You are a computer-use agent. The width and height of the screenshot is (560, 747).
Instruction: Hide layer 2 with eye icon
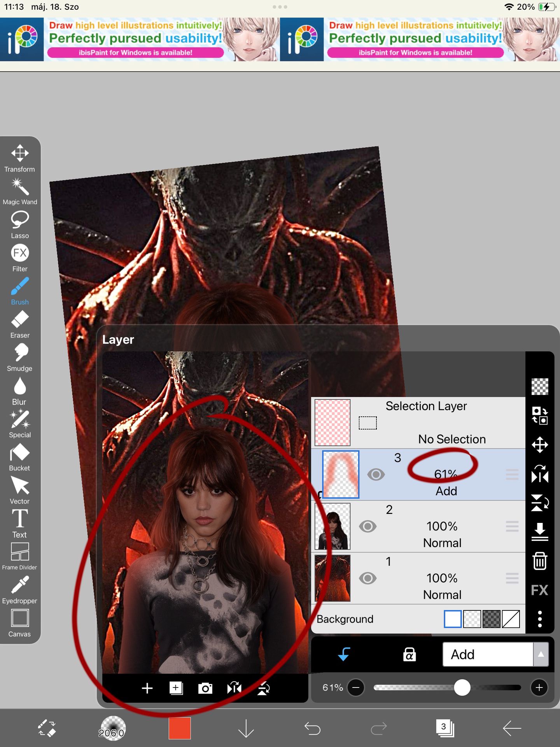(x=367, y=526)
